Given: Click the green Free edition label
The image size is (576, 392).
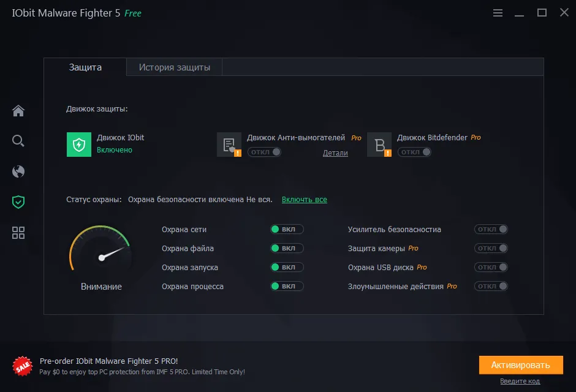Looking at the screenshot, I should pos(133,13).
